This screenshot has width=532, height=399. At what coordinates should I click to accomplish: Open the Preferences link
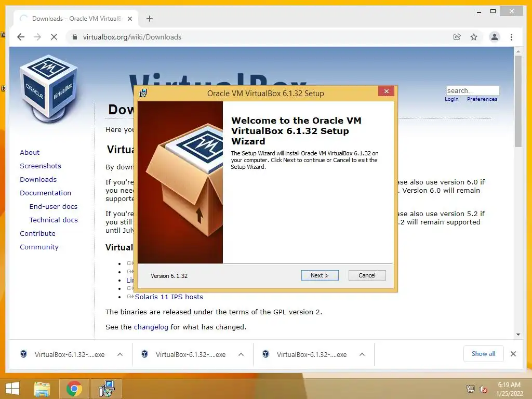pos(482,99)
